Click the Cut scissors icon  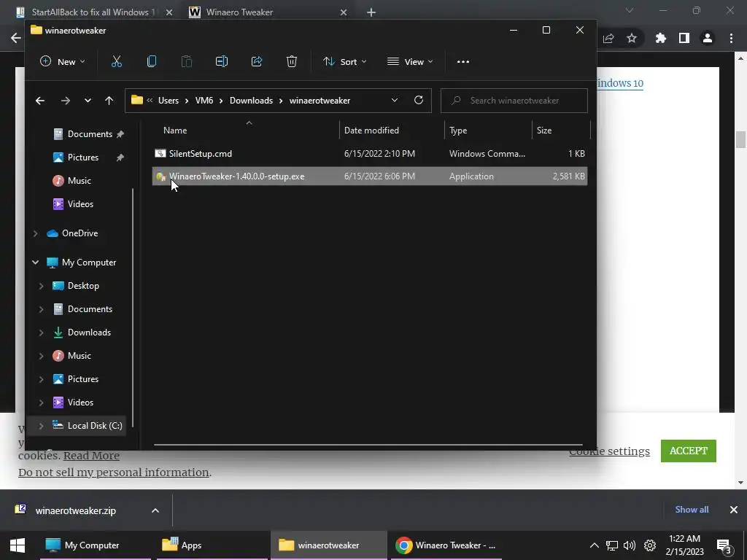tap(116, 61)
